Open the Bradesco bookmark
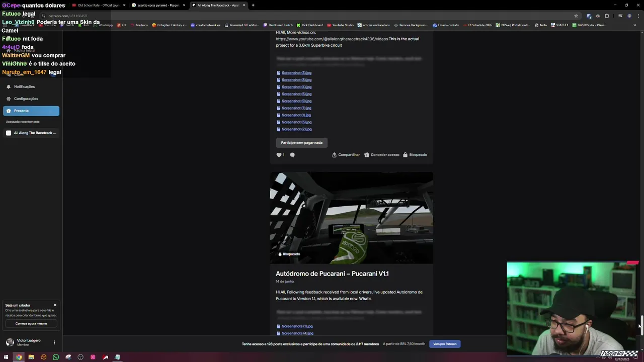Image resolution: width=644 pixels, height=362 pixels. click(x=139, y=25)
